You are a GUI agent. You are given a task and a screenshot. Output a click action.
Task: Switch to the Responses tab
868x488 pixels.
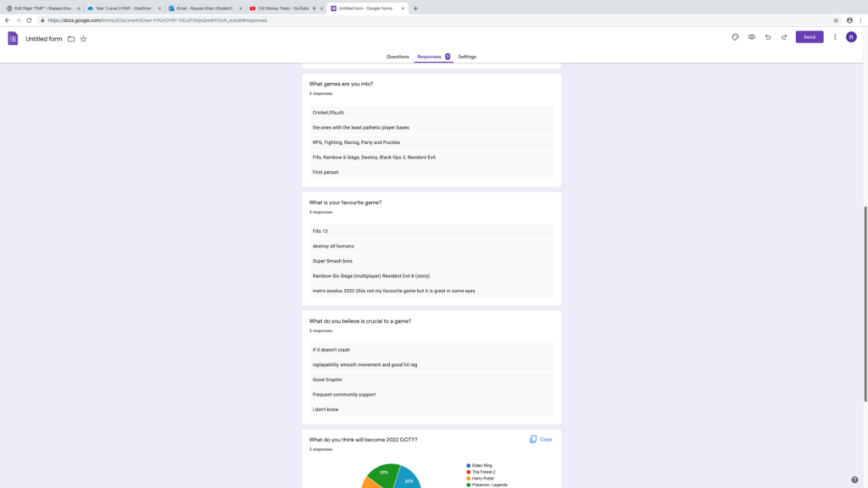(x=433, y=57)
